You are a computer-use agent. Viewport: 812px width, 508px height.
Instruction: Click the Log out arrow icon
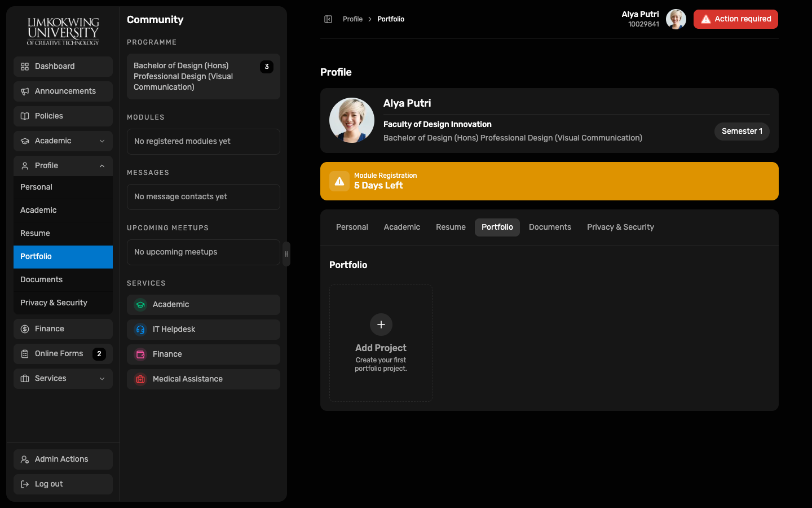click(25, 484)
